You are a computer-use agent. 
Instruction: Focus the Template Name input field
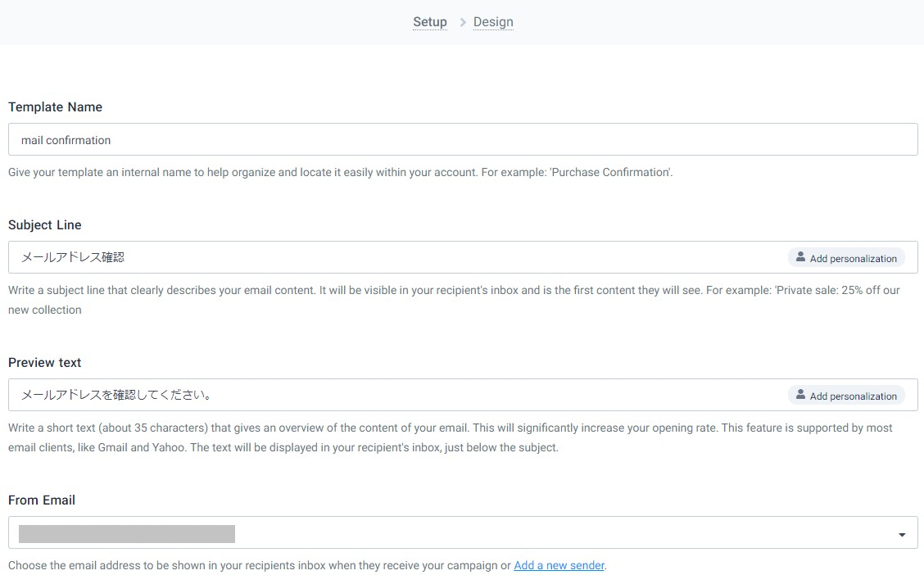pos(462,140)
